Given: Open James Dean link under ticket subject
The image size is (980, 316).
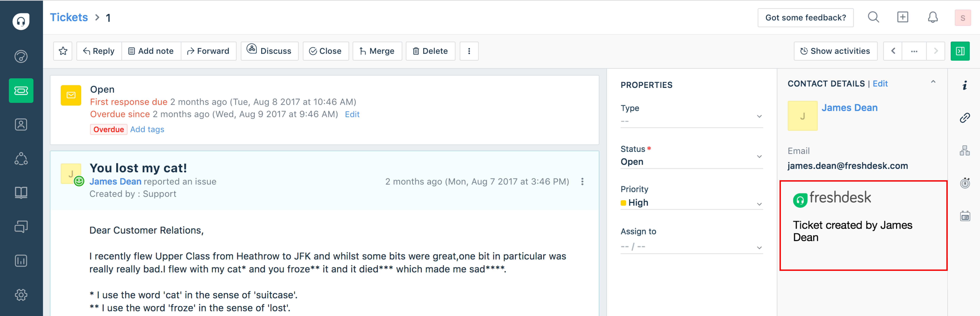Looking at the screenshot, I should 115,182.
